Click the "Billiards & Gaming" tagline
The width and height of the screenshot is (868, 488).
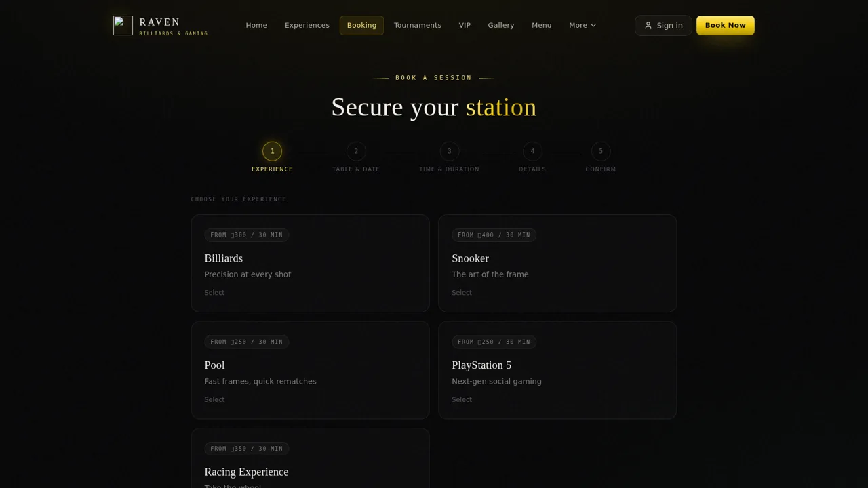[174, 33]
